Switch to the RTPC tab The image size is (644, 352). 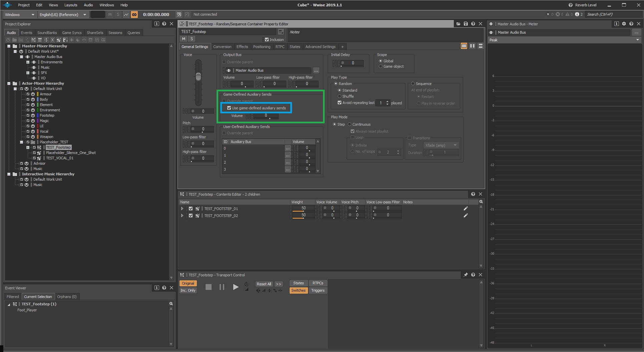click(280, 46)
